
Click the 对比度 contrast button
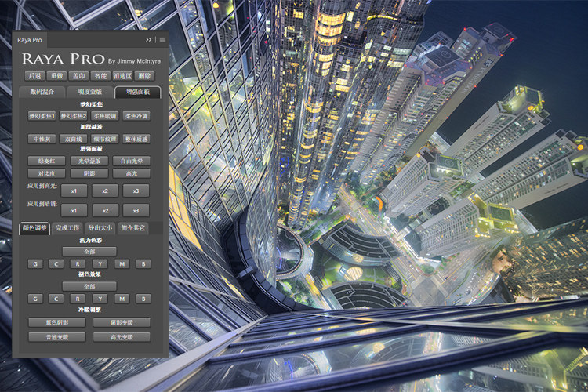point(46,174)
